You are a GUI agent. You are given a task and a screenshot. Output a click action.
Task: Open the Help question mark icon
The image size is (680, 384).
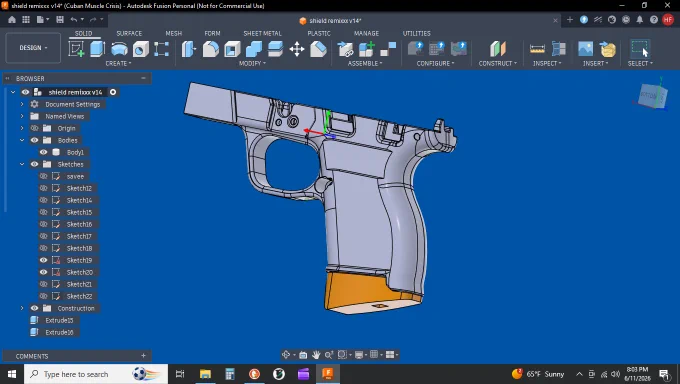pos(654,20)
